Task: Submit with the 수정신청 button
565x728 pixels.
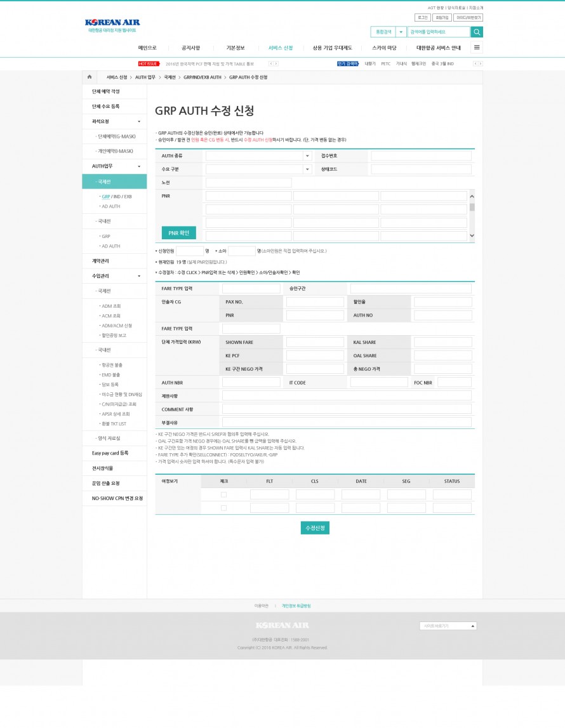Action: 315,528
